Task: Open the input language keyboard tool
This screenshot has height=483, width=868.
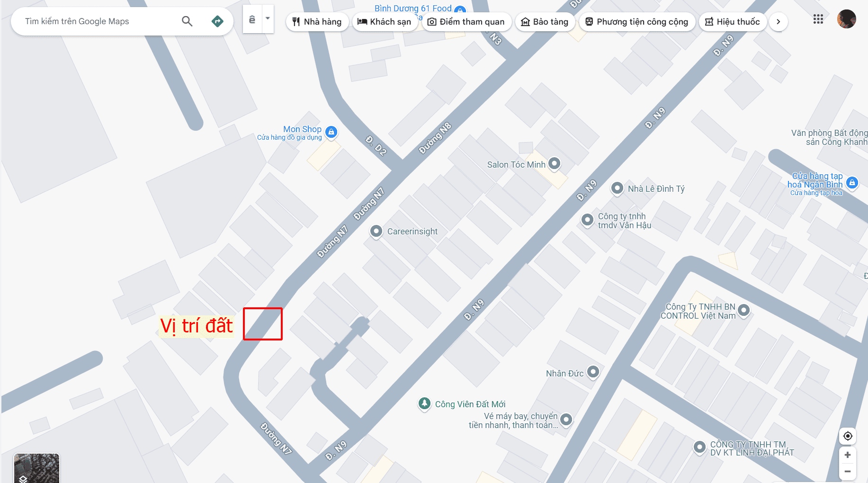Action: click(x=252, y=19)
